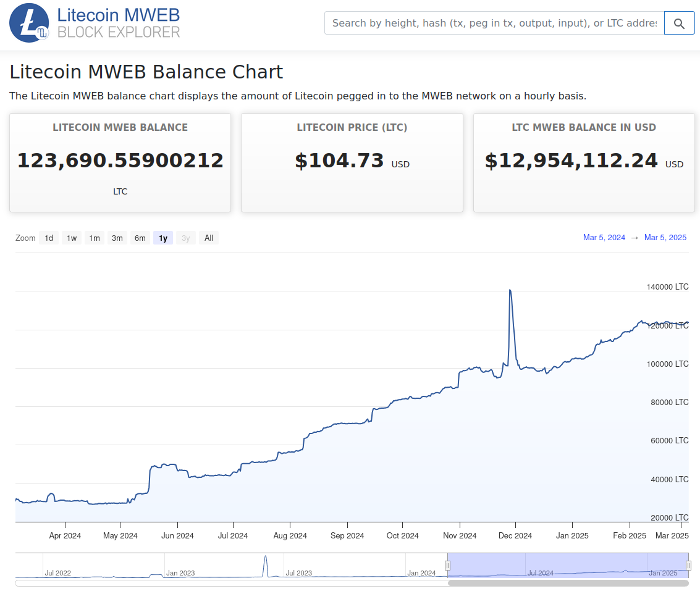Set chart zoom to 6m
This screenshot has height=594, width=700.
coord(140,238)
